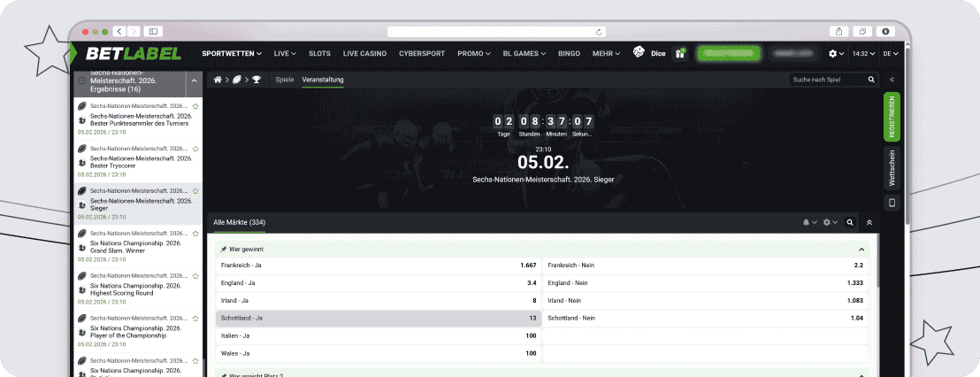Open the DE language dropdown
The image size is (980, 377).
pyautogui.click(x=890, y=53)
